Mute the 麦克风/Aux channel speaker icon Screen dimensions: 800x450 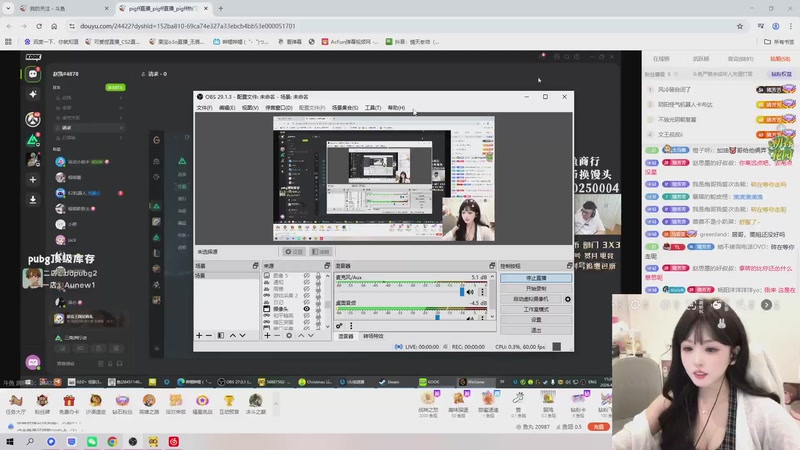coord(470,292)
